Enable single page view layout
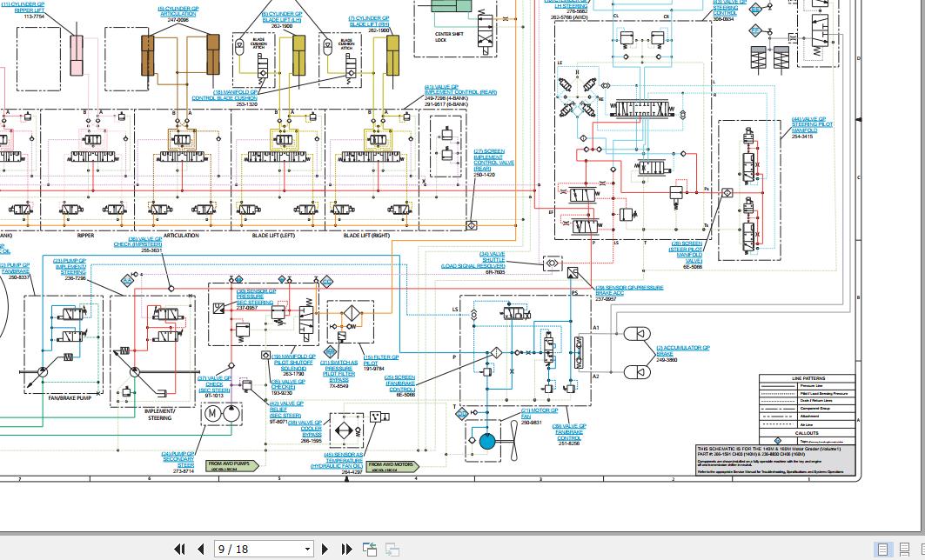The width and height of the screenshot is (925, 560). pos(882,549)
